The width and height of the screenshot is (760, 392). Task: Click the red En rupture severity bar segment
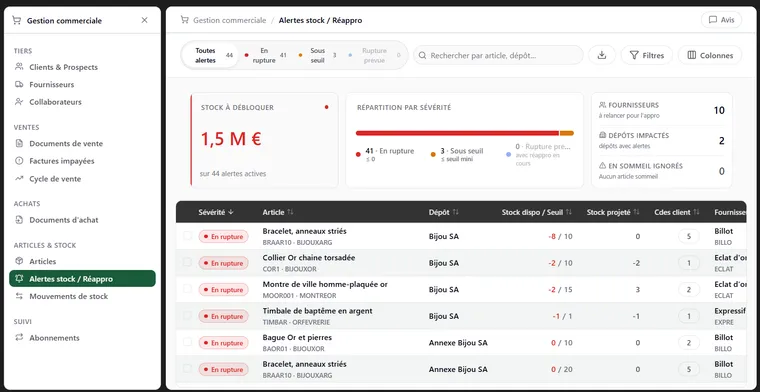coord(457,133)
